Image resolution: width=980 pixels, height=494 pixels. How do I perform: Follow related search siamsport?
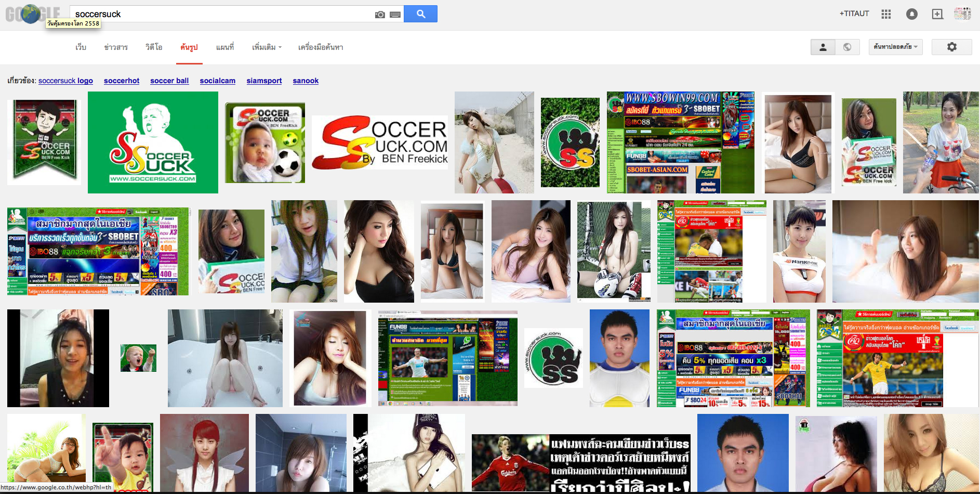point(264,81)
